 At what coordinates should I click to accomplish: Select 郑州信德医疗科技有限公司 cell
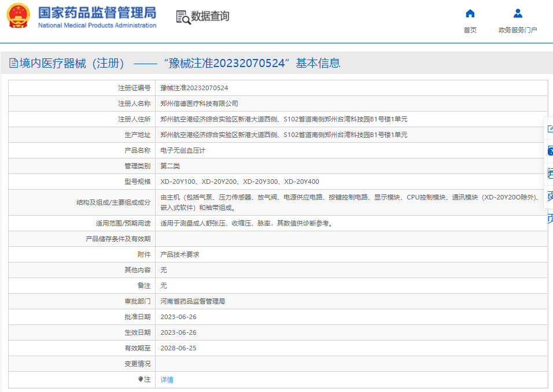tap(199, 103)
